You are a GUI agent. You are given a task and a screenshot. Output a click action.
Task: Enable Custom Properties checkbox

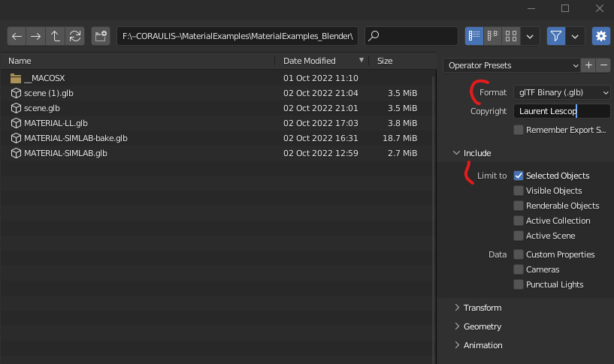[519, 254]
